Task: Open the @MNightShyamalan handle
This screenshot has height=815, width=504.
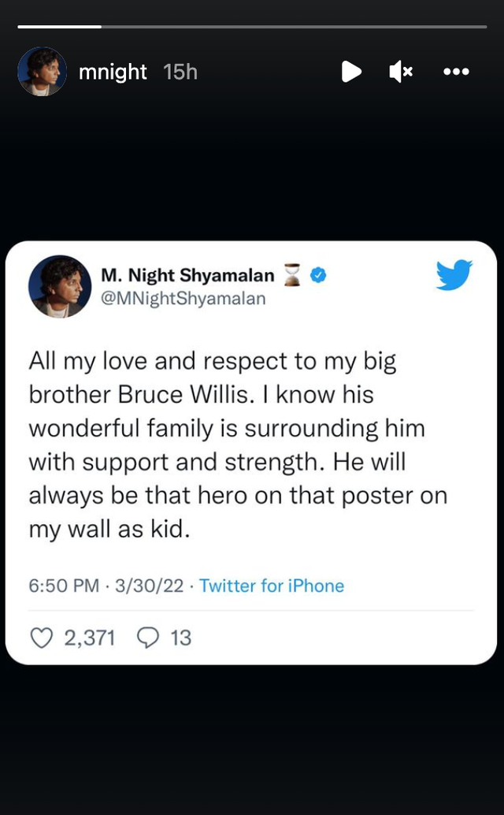Action: [x=183, y=299]
